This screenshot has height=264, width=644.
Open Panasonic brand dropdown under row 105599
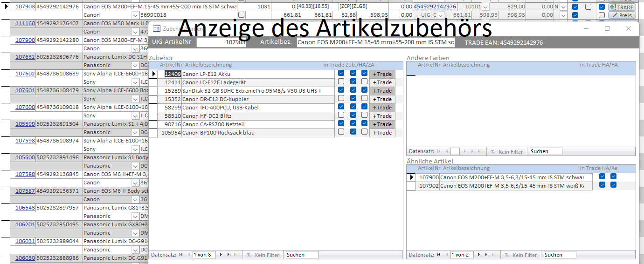pyautogui.click(x=135, y=133)
